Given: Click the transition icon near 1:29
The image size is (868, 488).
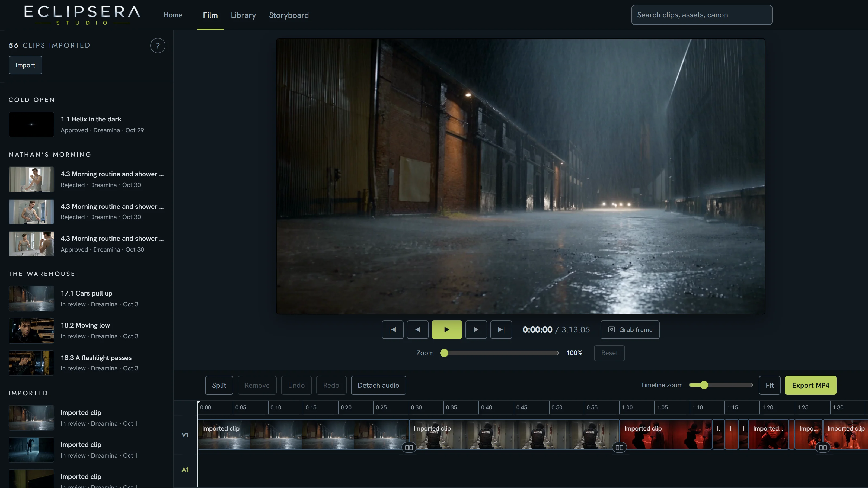Looking at the screenshot, I should [822, 448].
